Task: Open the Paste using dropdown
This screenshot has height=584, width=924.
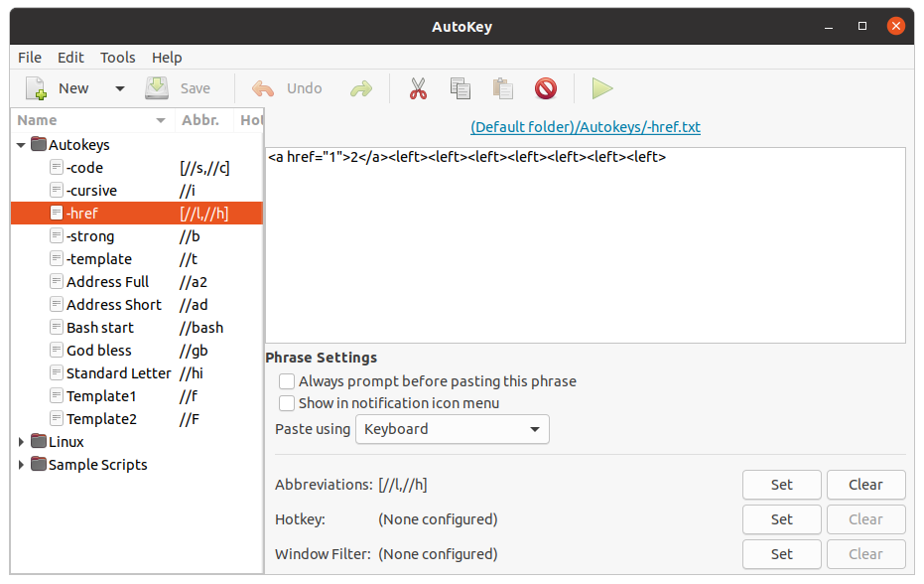Action: [x=452, y=429]
